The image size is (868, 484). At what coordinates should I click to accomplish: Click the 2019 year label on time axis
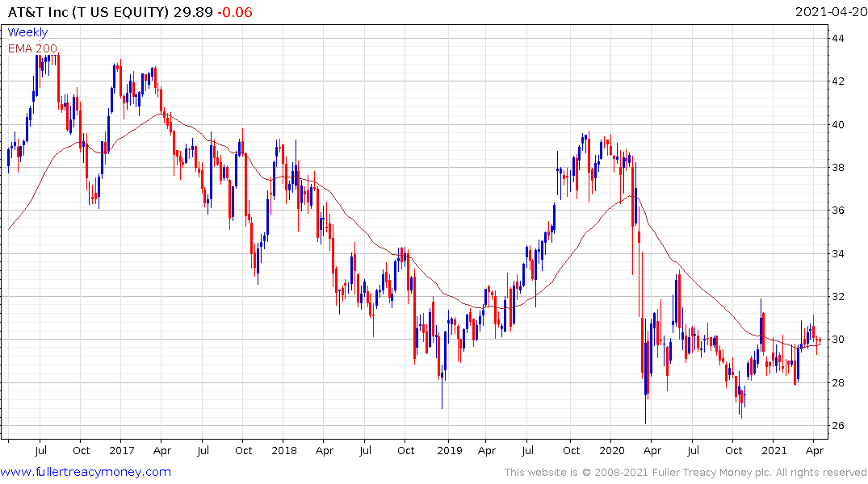(x=449, y=450)
